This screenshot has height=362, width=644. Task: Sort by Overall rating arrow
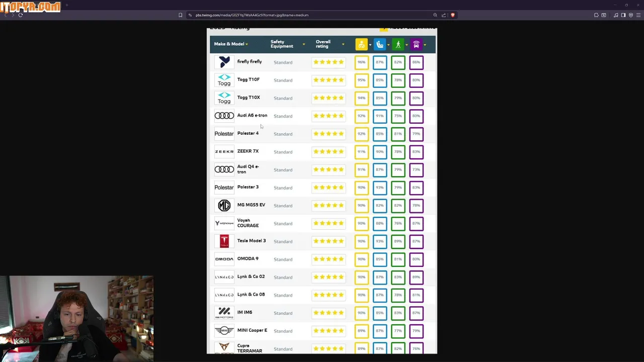[343, 45]
